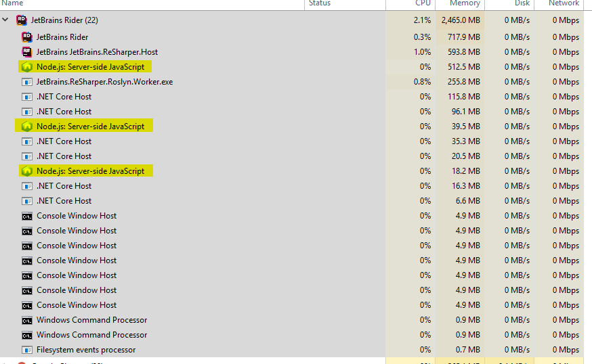Select the .NET Core Host name using 115.8 MB
Screen dimensions: 592x364
click(x=64, y=97)
